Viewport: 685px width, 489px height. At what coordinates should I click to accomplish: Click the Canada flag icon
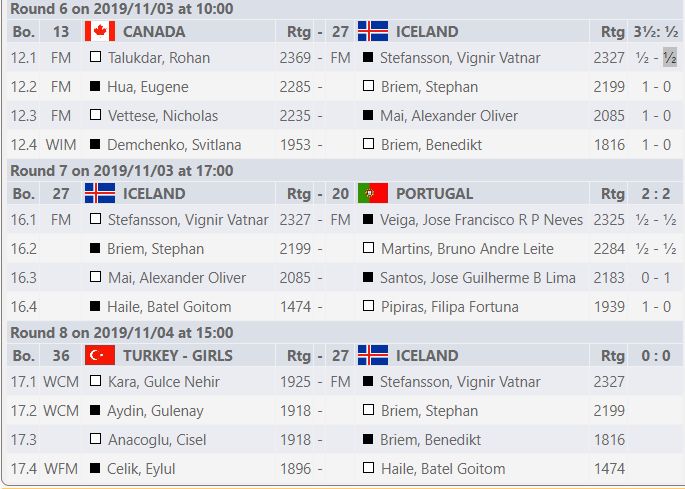coord(99,31)
